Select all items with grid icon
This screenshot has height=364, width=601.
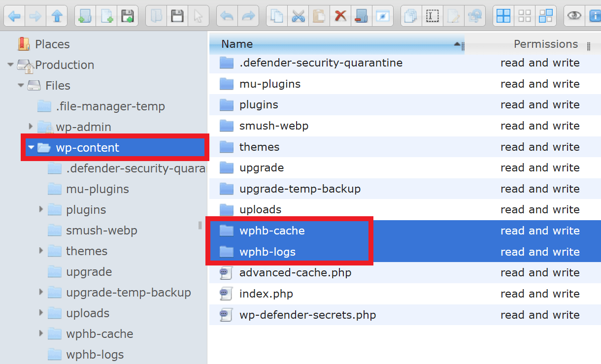tap(503, 16)
